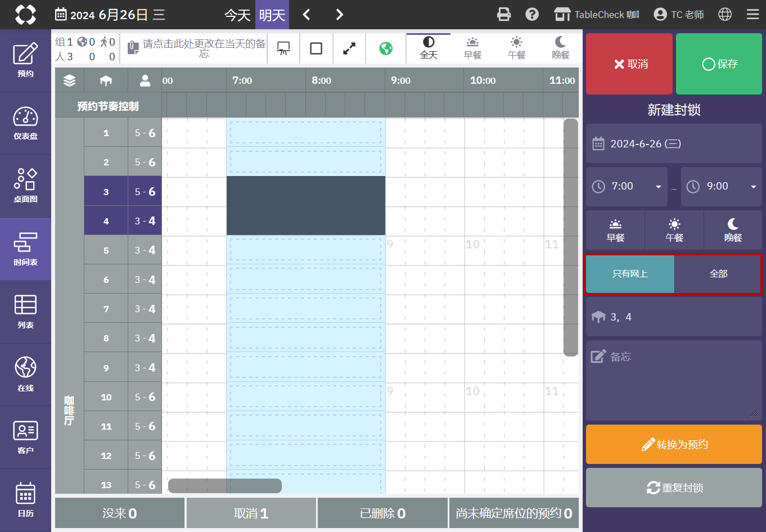The width and height of the screenshot is (766, 532).
Task: Open the tables 3, 4 selector field
Action: [x=674, y=317]
